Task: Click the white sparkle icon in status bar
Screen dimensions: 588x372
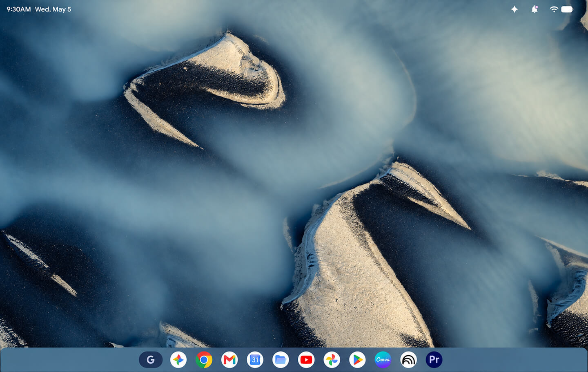Action: 514,9
